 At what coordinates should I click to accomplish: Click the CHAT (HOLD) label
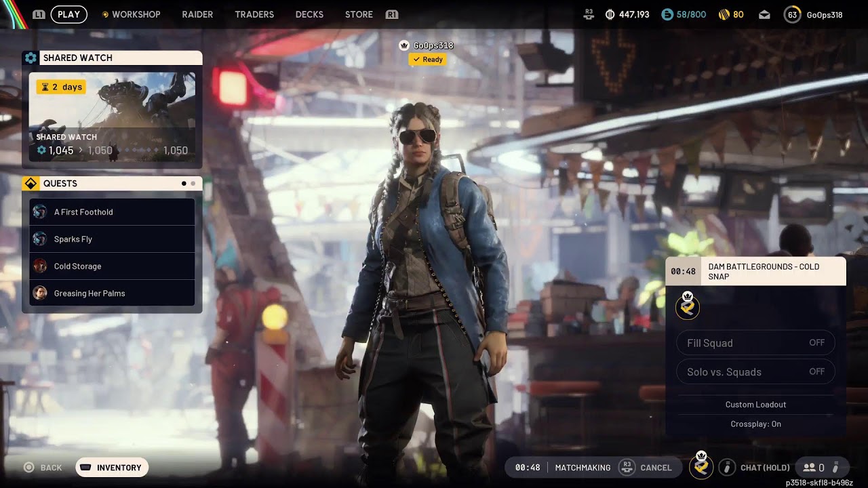pos(765,468)
